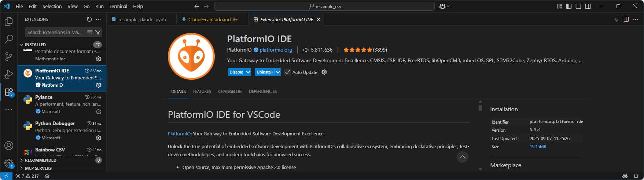Image resolution: width=644 pixels, height=180 pixels.
Task: Open the FEATURES tab of the extension
Action: [x=202, y=91]
